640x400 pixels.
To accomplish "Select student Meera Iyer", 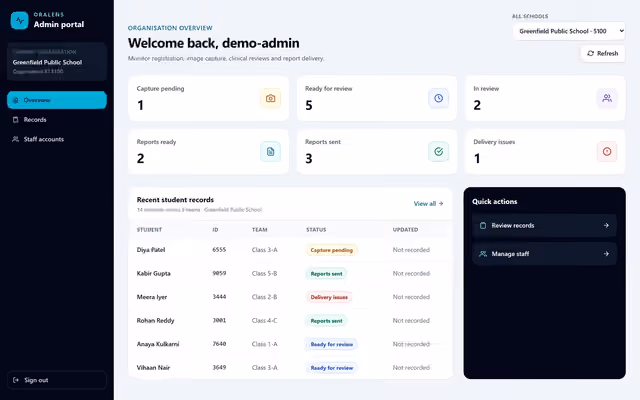I will click(x=151, y=297).
